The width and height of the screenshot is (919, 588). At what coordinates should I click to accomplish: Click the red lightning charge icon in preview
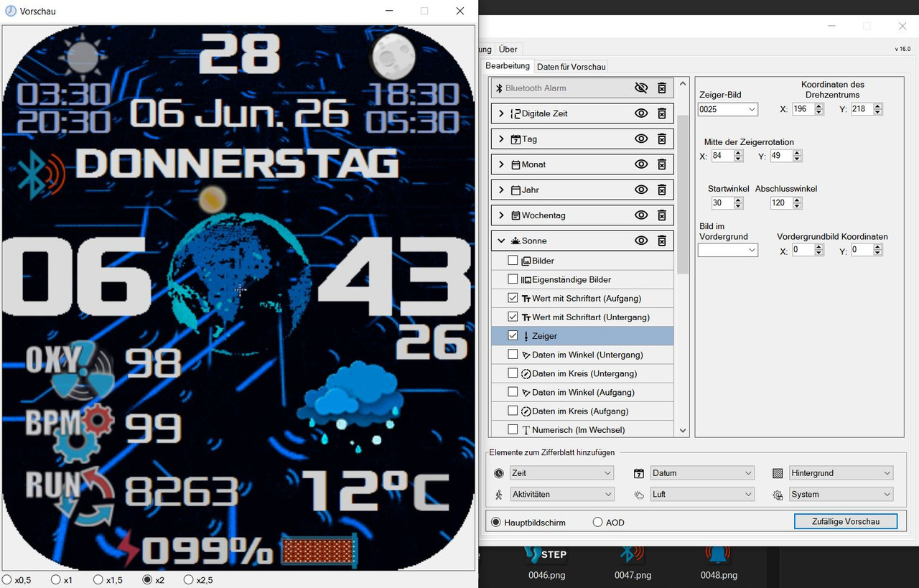click(x=130, y=549)
